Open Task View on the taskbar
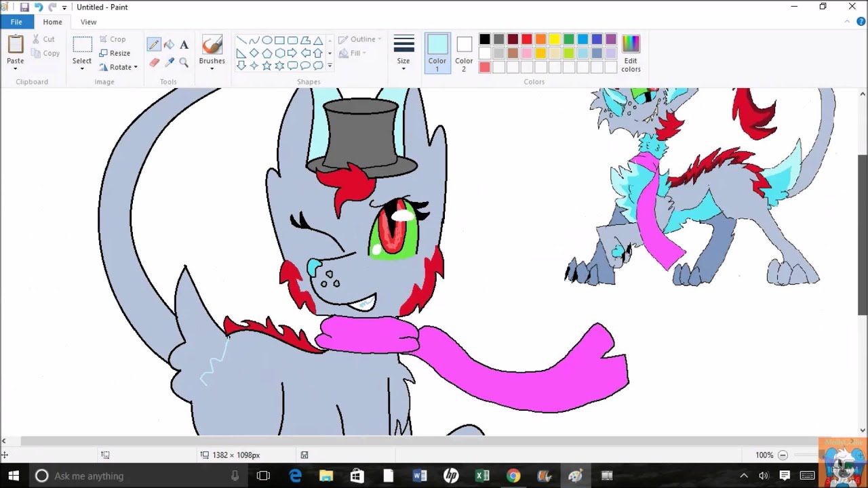 pos(263,476)
